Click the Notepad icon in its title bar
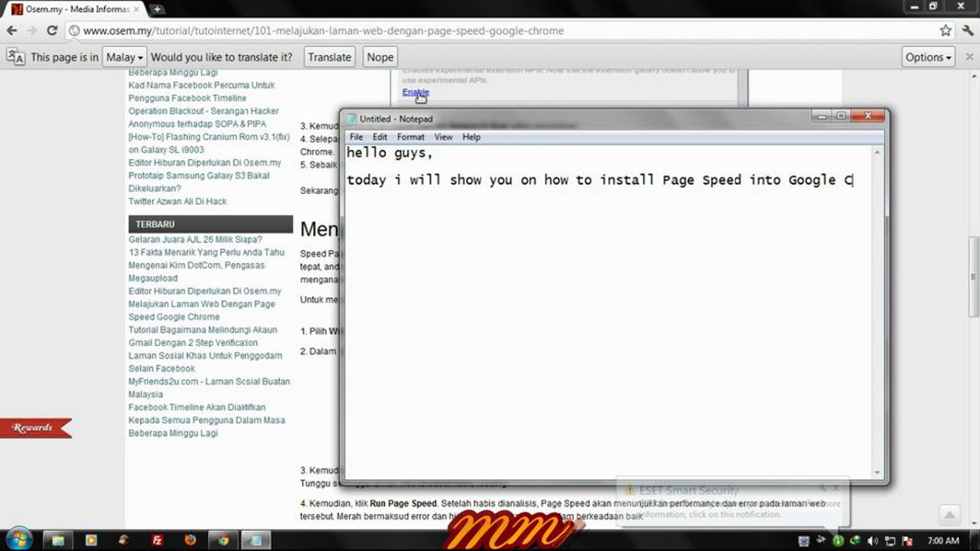The width and height of the screenshot is (980, 551). [x=351, y=119]
